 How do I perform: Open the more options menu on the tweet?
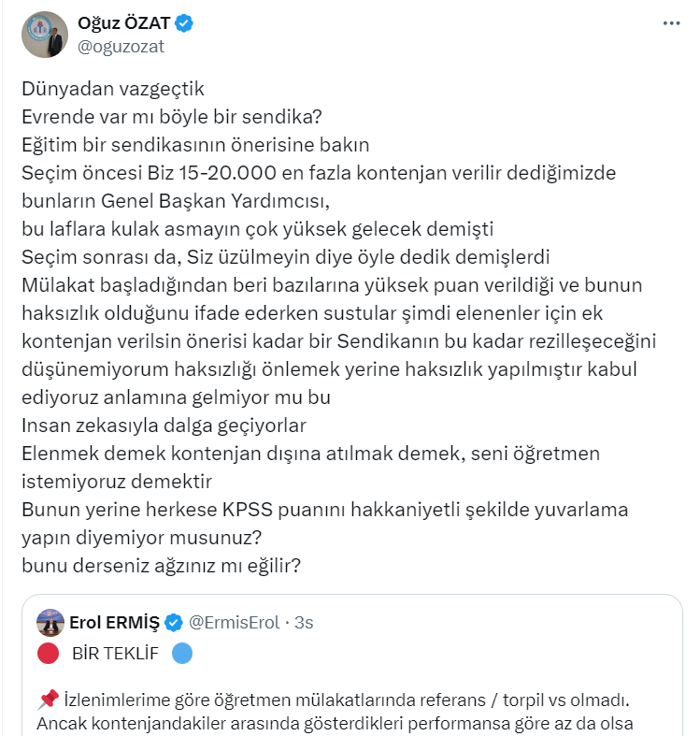coord(671,24)
